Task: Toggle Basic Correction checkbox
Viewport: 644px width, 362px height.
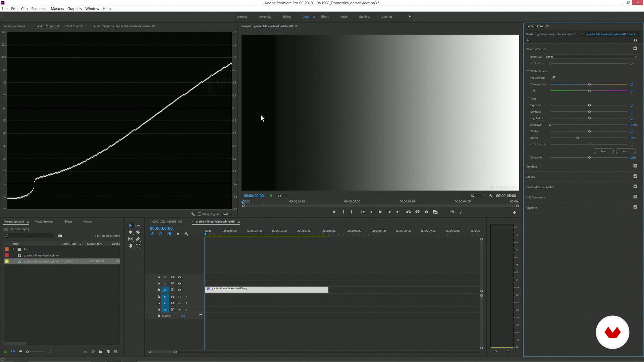Action: [635, 49]
